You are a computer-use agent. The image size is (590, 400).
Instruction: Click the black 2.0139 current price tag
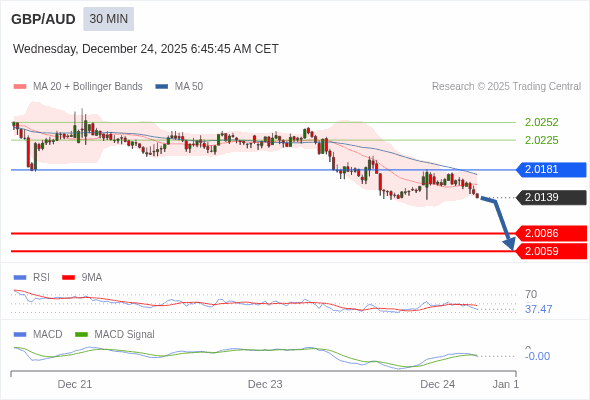click(x=551, y=198)
